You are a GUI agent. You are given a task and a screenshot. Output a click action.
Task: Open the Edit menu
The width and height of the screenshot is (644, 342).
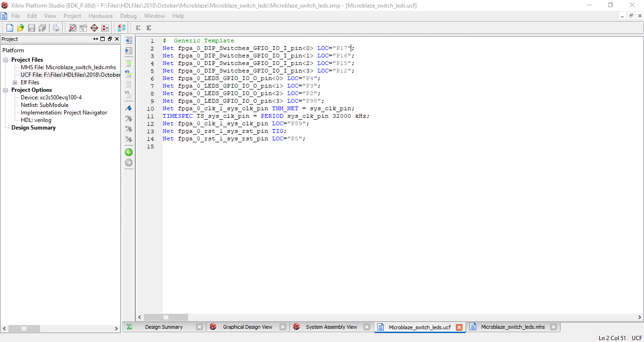32,16
